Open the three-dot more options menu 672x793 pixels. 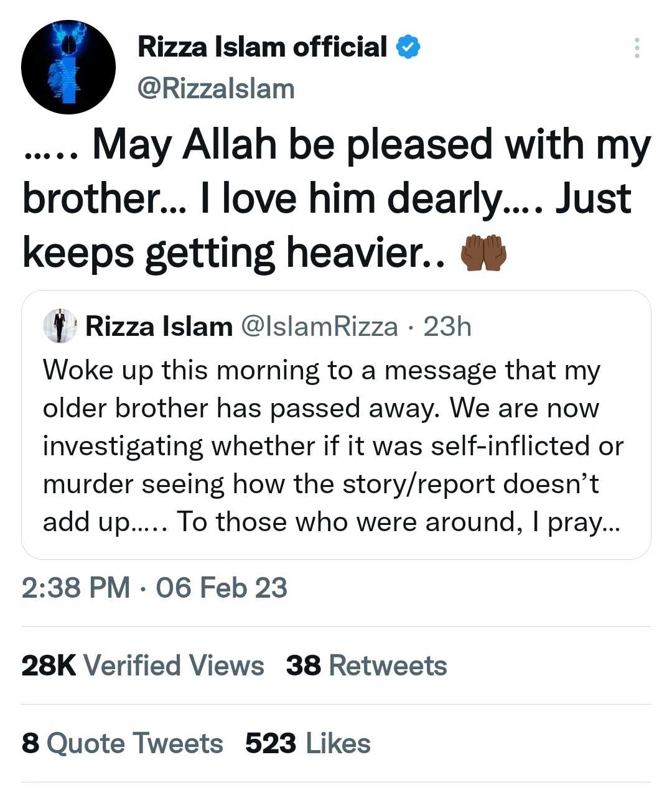coord(637,48)
